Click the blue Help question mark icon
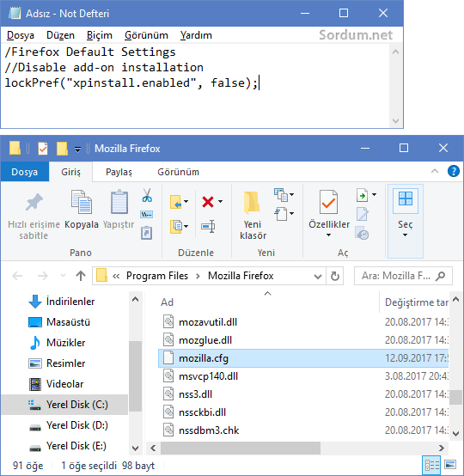This screenshot has height=476, width=464. click(x=454, y=171)
